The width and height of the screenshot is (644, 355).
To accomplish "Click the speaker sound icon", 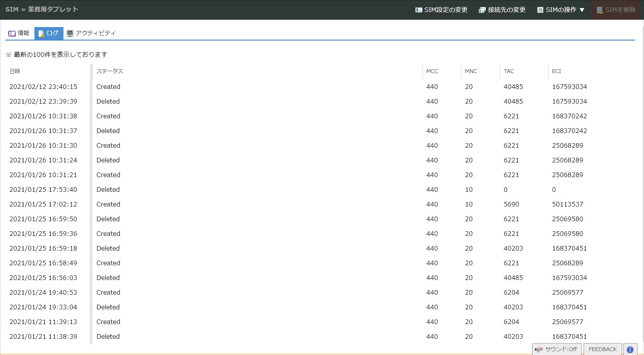I will coord(538,349).
